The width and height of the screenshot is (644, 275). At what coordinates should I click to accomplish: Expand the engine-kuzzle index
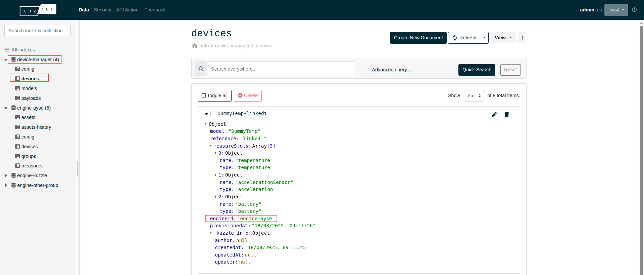[6, 175]
